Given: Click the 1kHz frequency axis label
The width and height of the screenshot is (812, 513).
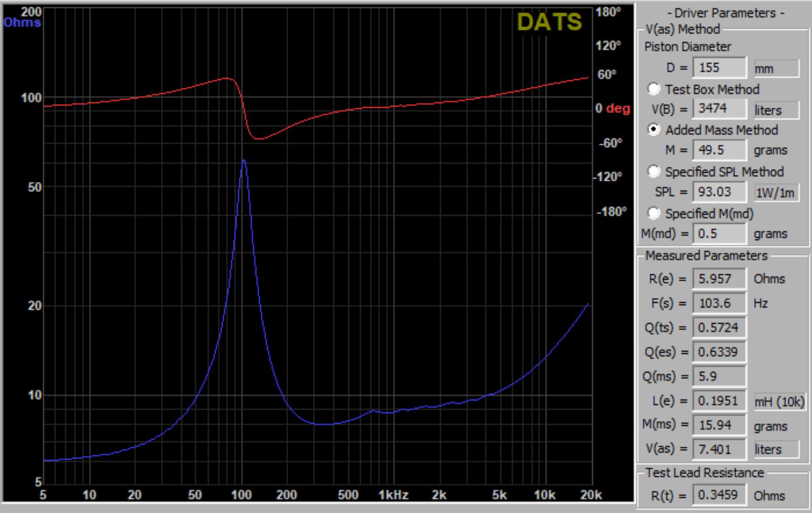Looking at the screenshot, I should [393, 495].
